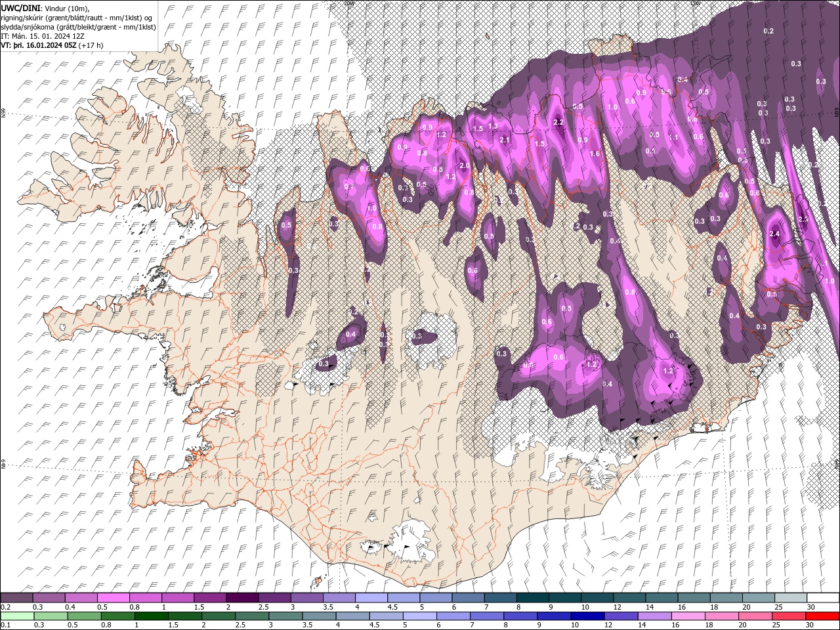Image resolution: width=840 pixels, height=630 pixels.
Task: Click the dark teal snow-scale swatch for 9
Action: pyautogui.click(x=565, y=598)
